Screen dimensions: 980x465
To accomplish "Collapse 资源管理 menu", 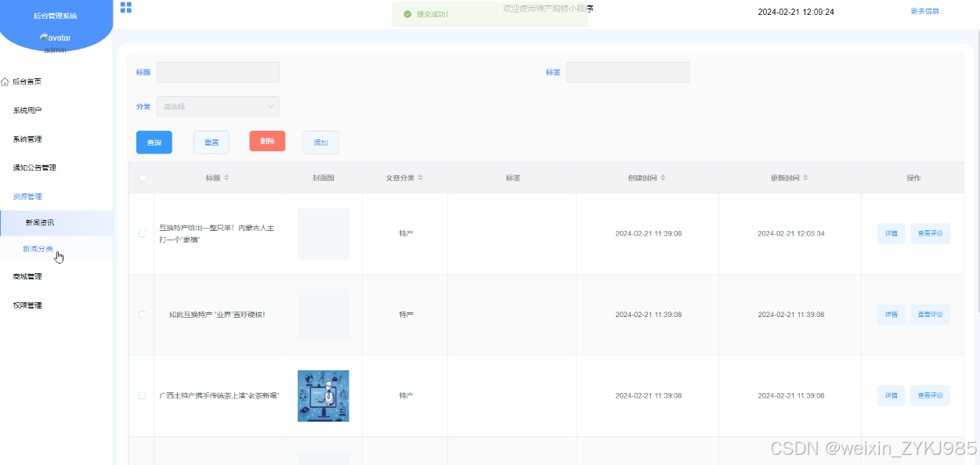I will pyautogui.click(x=56, y=196).
